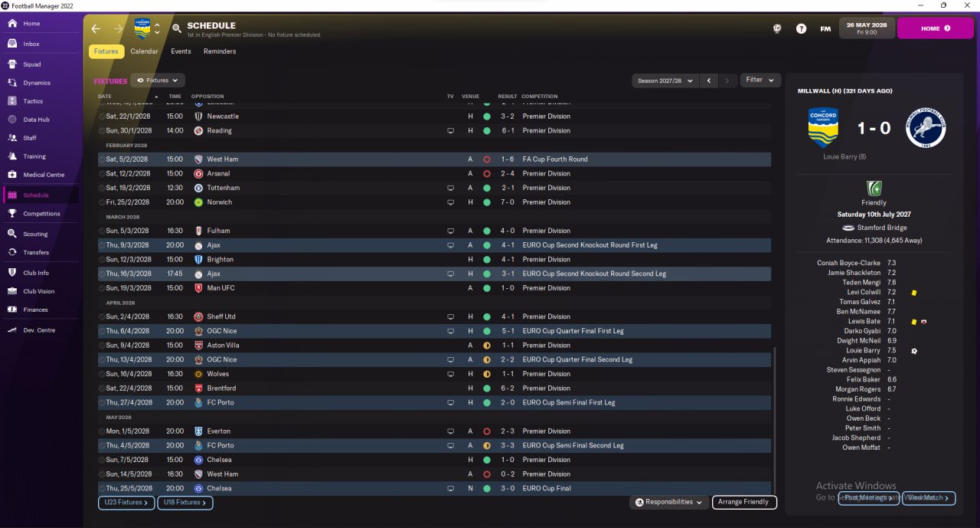The width and height of the screenshot is (980, 528).
Task: Go to the previous season arrow
Action: pyautogui.click(x=709, y=80)
